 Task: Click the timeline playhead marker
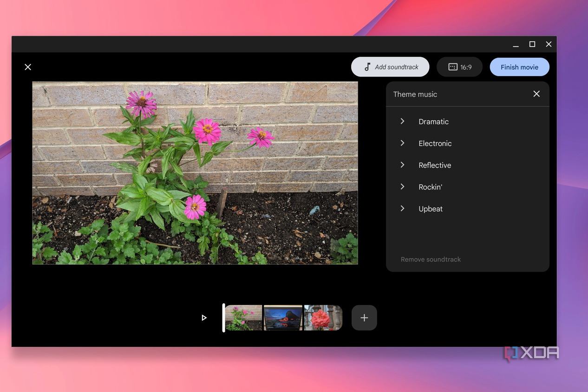point(223,318)
